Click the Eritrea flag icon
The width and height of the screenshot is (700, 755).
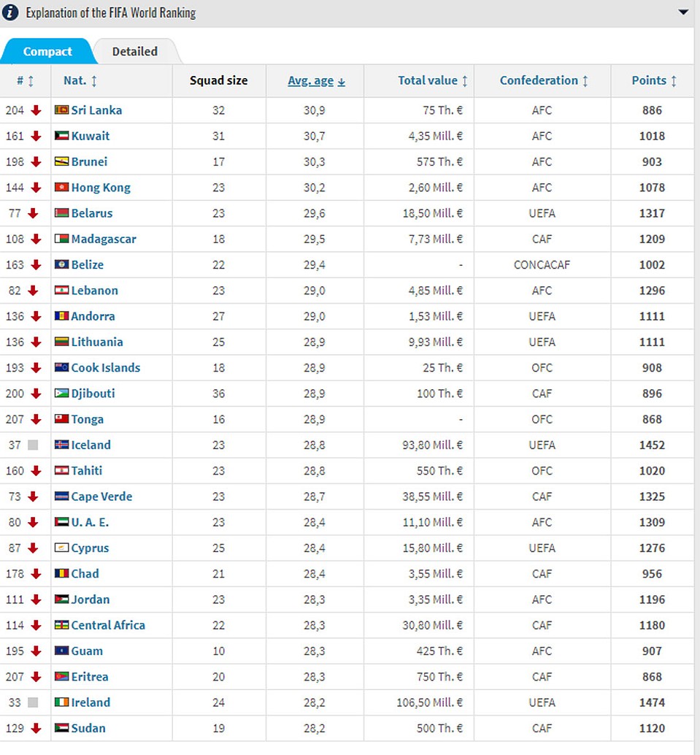pos(61,677)
